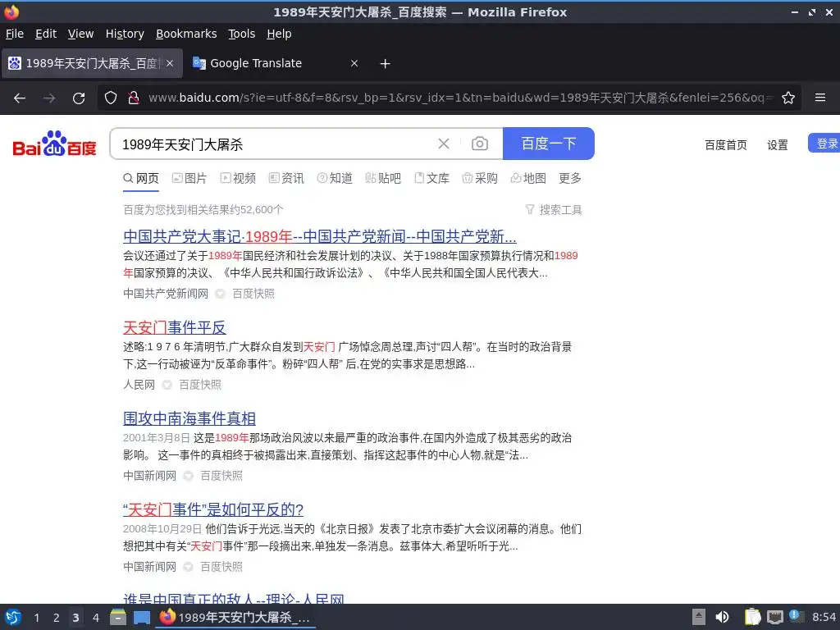Click the connection padlock icon
The width and height of the screenshot is (840, 630).
(x=134, y=98)
